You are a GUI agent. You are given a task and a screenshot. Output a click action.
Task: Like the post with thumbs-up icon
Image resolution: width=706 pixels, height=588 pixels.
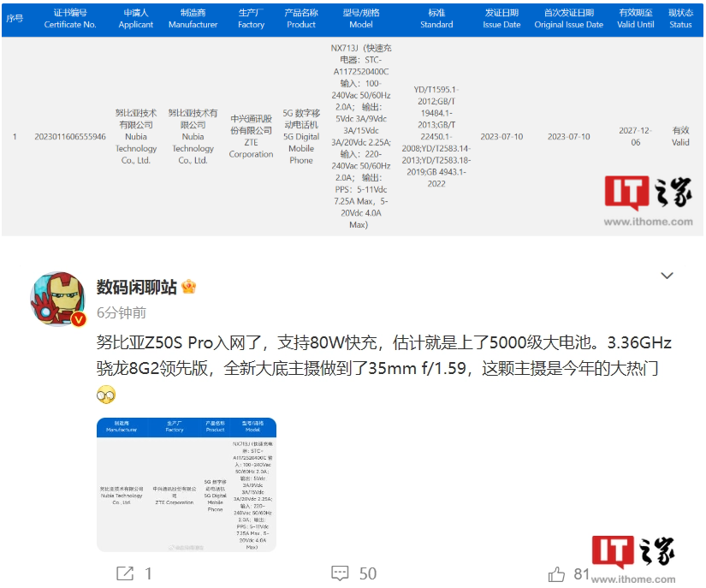[556, 574]
